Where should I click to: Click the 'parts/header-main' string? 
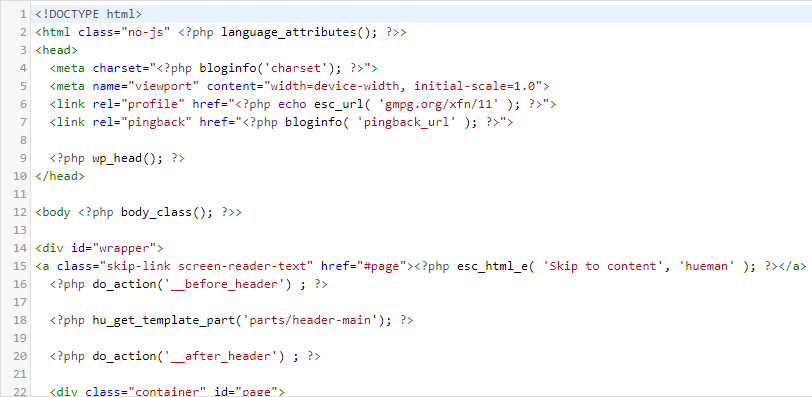pos(310,320)
